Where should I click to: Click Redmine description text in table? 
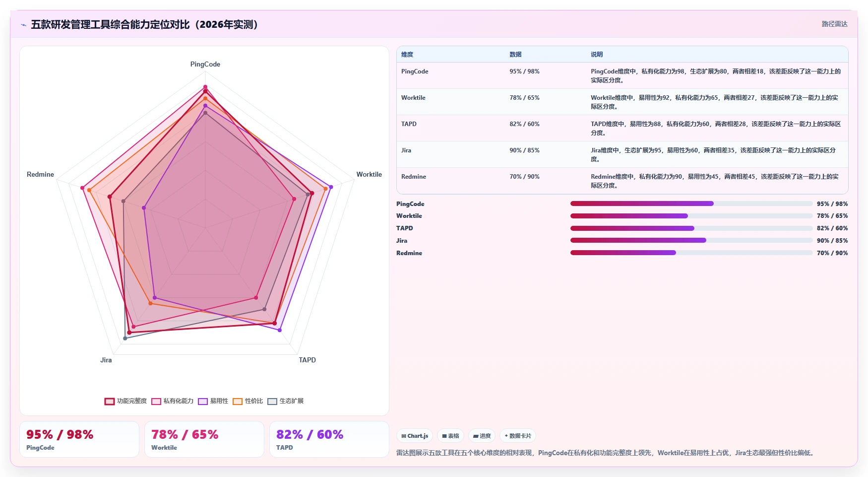(715, 181)
